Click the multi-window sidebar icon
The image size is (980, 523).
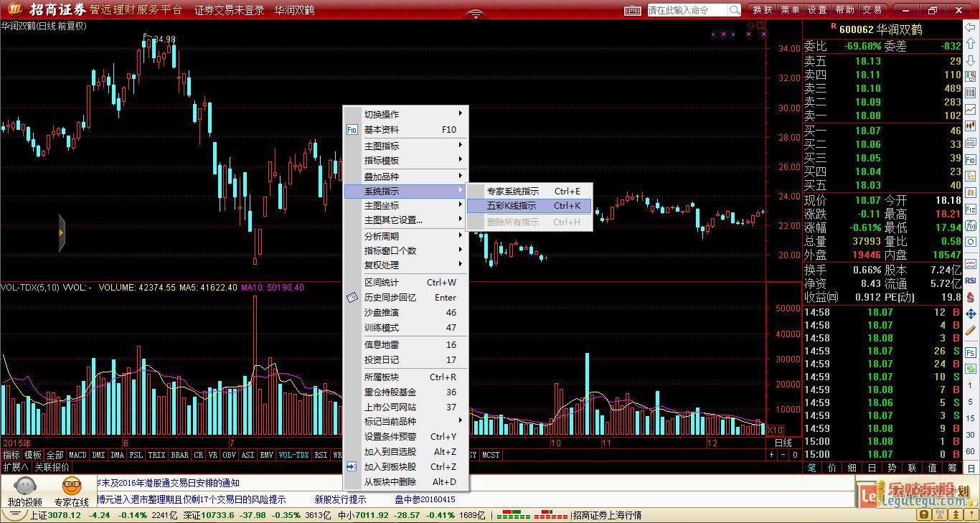click(x=970, y=143)
